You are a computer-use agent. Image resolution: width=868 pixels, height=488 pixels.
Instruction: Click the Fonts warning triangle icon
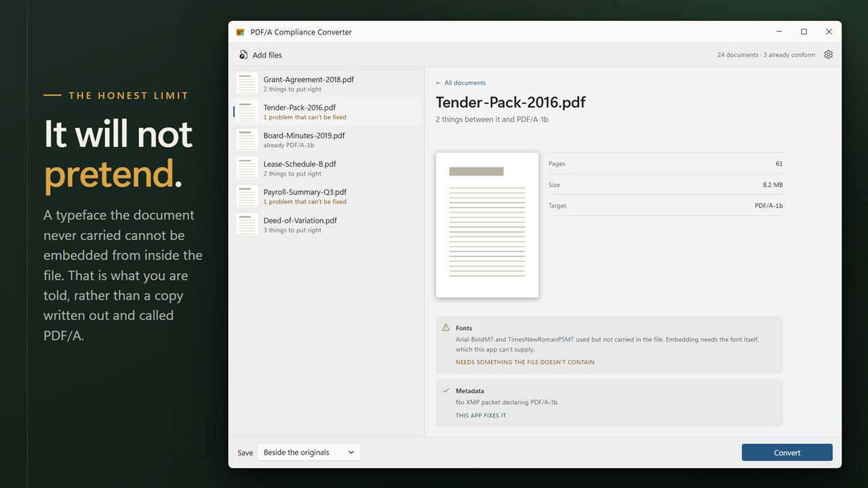pyautogui.click(x=446, y=327)
